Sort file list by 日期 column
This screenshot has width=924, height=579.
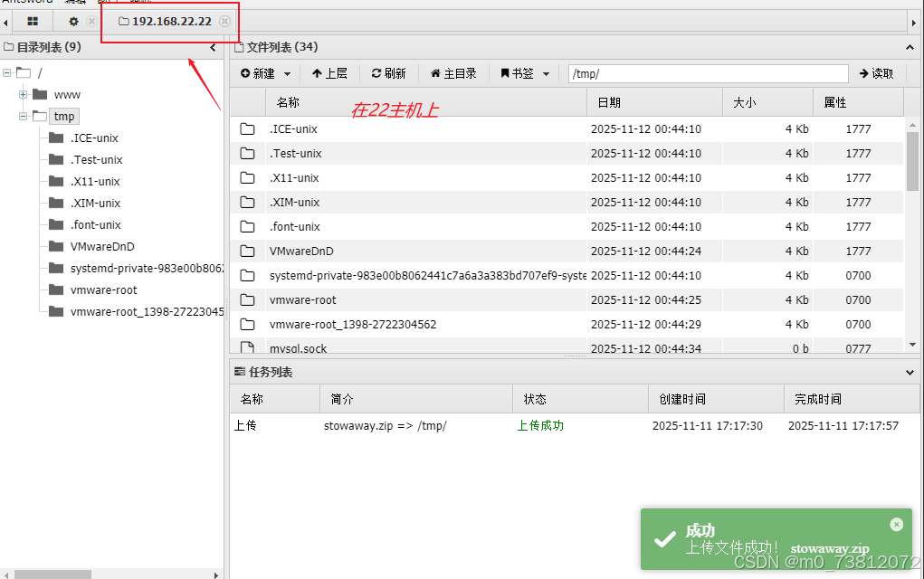pos(654,102)
